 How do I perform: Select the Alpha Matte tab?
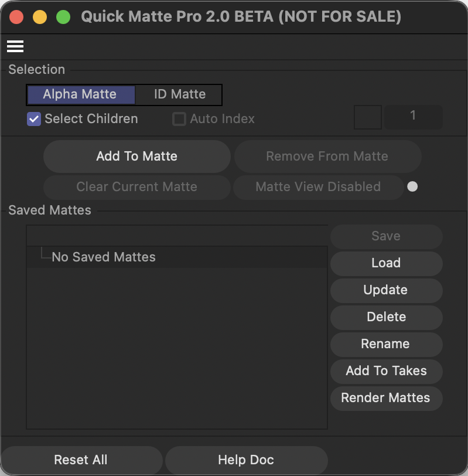(x=80, y=94)
